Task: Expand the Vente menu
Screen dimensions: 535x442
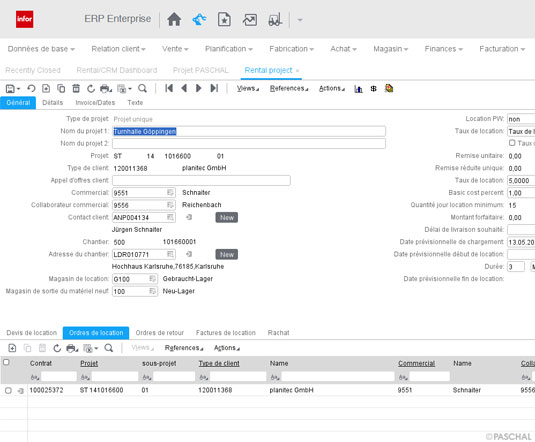Action: pos(175,49)
